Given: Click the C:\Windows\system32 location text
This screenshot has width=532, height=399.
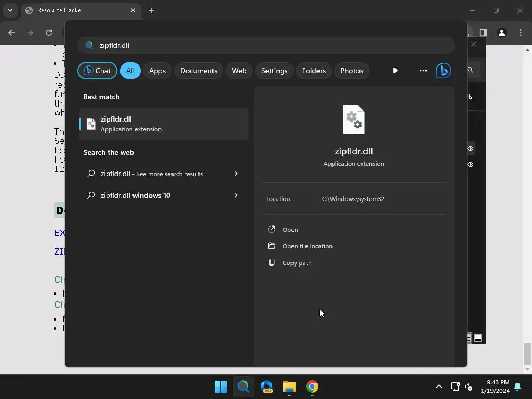Looking at the screenshot, I should tap(353, 199).
